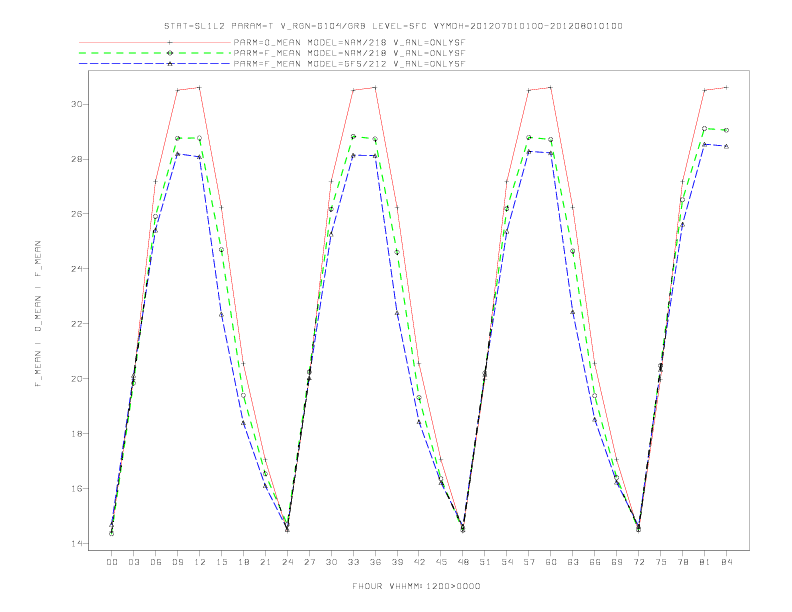Click x-axis forecast hour label 84
The image size is (792, 612).
[726, 562]
